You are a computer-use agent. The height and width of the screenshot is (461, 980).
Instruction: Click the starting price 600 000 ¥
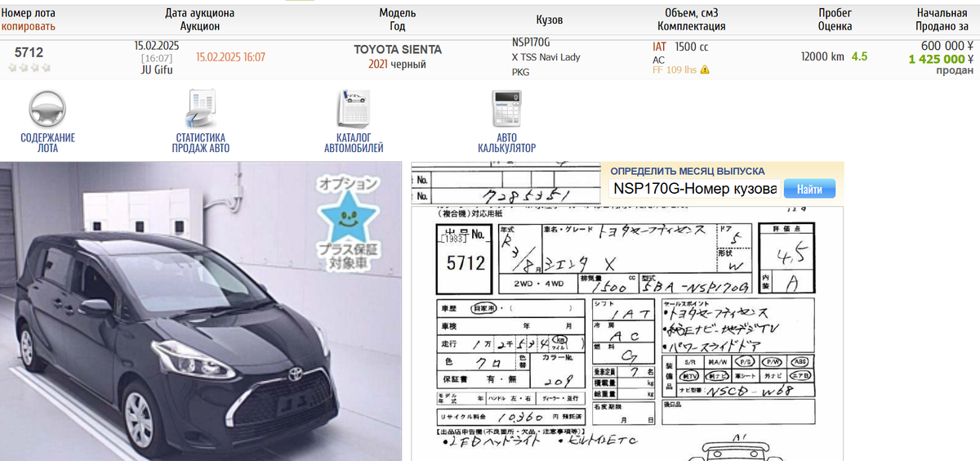click(947, 47)
